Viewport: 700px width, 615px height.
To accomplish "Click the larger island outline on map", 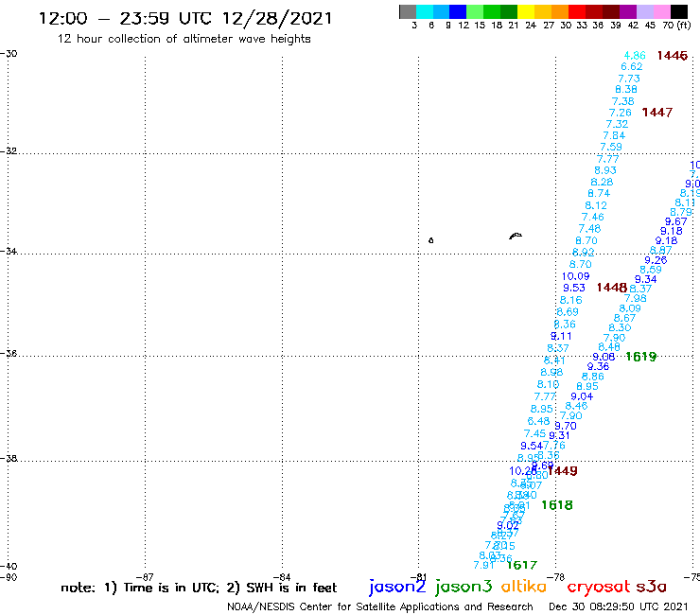I will click(x=516, y=236).
